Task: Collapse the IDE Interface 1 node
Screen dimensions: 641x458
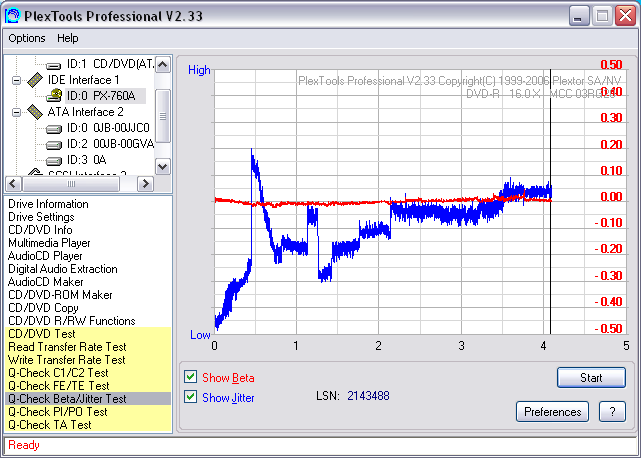Action: pos(16,80)
